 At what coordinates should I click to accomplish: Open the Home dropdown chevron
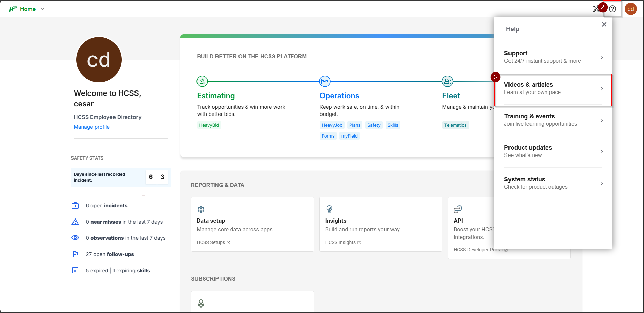tap(42, 9)
